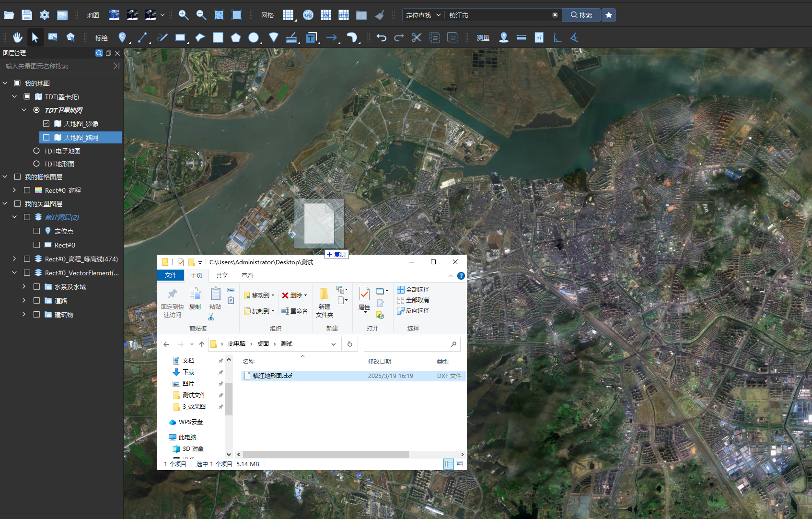Select the TDT电子地图 radio button
Viewport: 812px width, 519px height.
pos(36,151)
